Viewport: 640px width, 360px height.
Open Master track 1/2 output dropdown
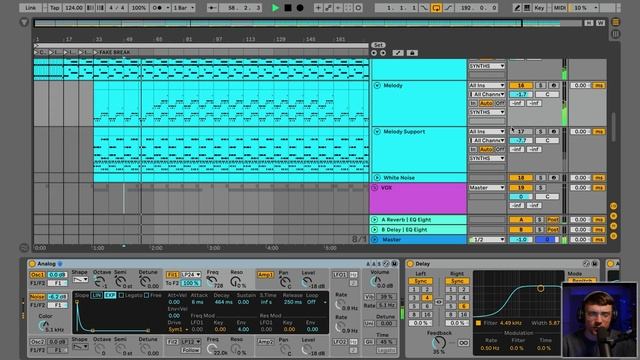[x=487, y=240]
